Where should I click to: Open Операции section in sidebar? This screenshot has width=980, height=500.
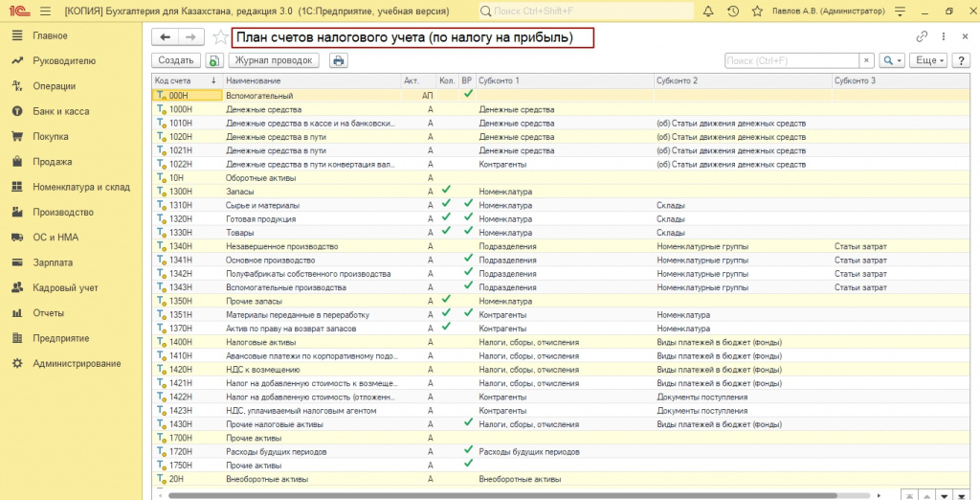(55, 86)
